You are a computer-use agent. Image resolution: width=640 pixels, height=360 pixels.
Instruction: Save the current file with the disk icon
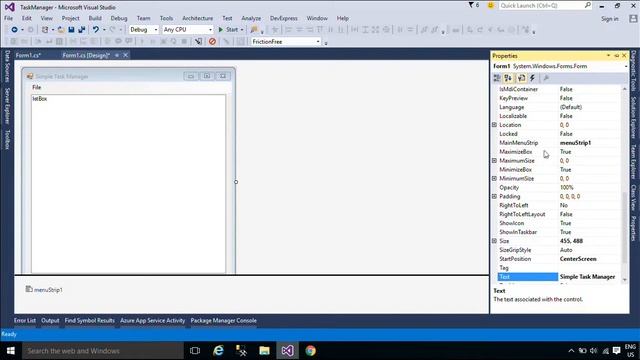pos(71,29)
